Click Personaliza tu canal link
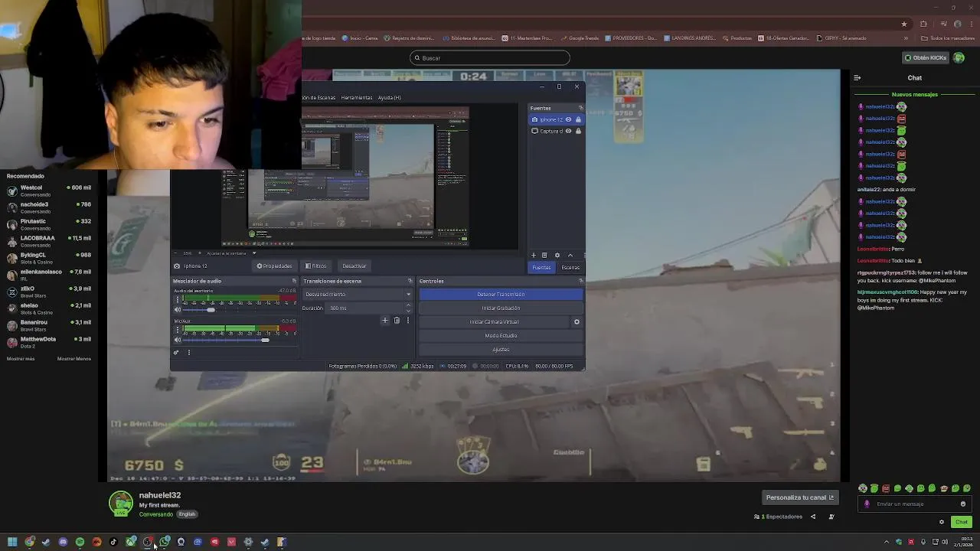Image resolution: width=980 pixels, height=551 pixels. pyautogui.click(x=799, y=497)
